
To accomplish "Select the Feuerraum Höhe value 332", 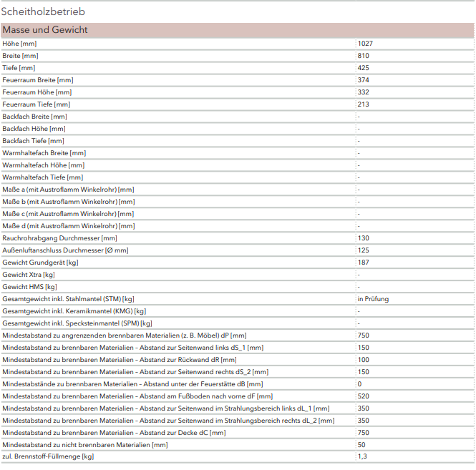I will tap(363, 92).
